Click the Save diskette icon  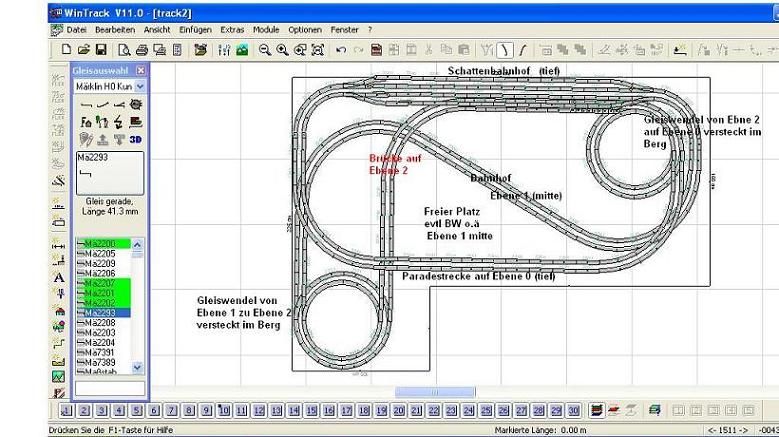point(101,49)
